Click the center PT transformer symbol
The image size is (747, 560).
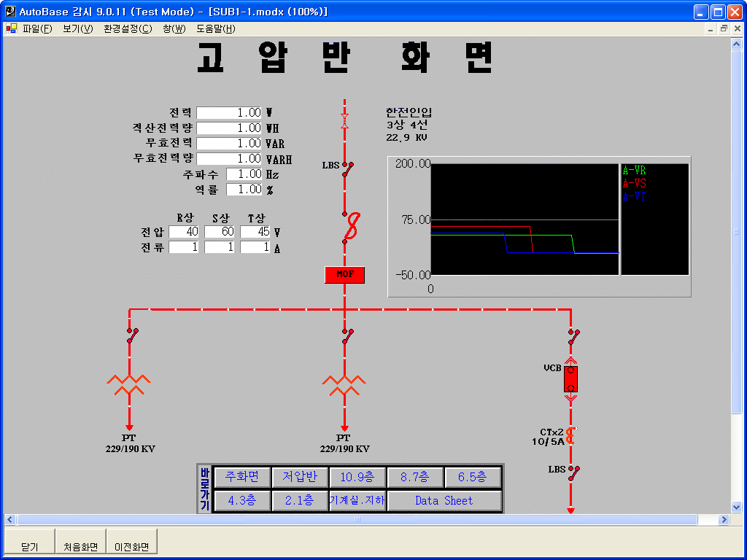tap(344, 384)
